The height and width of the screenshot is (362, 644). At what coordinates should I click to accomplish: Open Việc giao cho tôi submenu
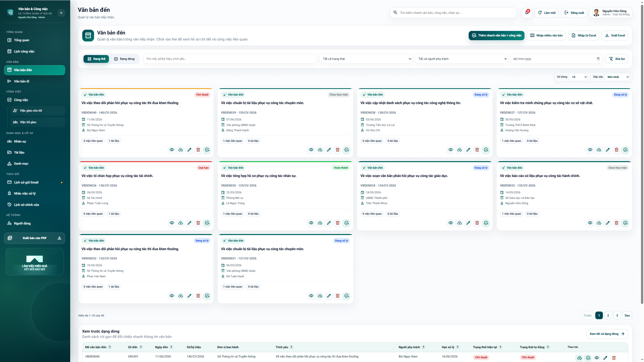pyautogui.click(x=38, y=111)
